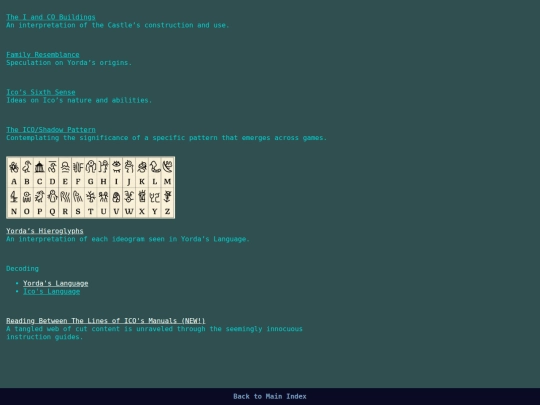Select the glyph above letter X
This screenshot has height=405, width=540.
tap(142, 197)
